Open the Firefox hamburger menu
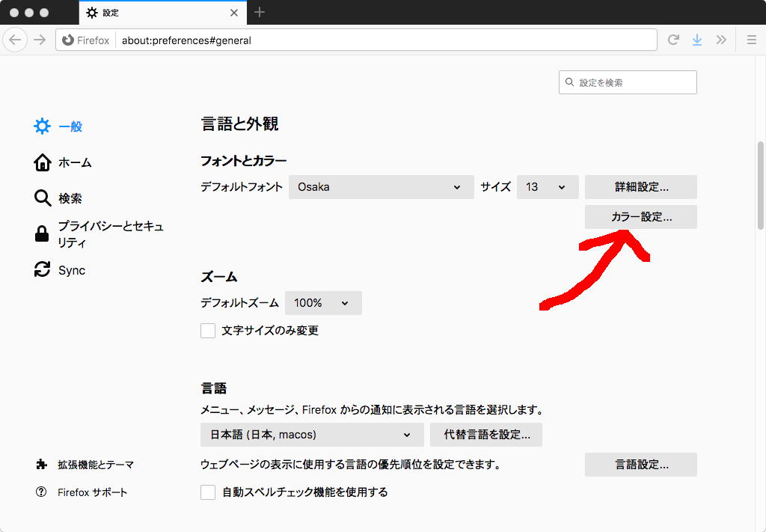The height and width of the screenshot is (532, 766). (x=752, y=40)
